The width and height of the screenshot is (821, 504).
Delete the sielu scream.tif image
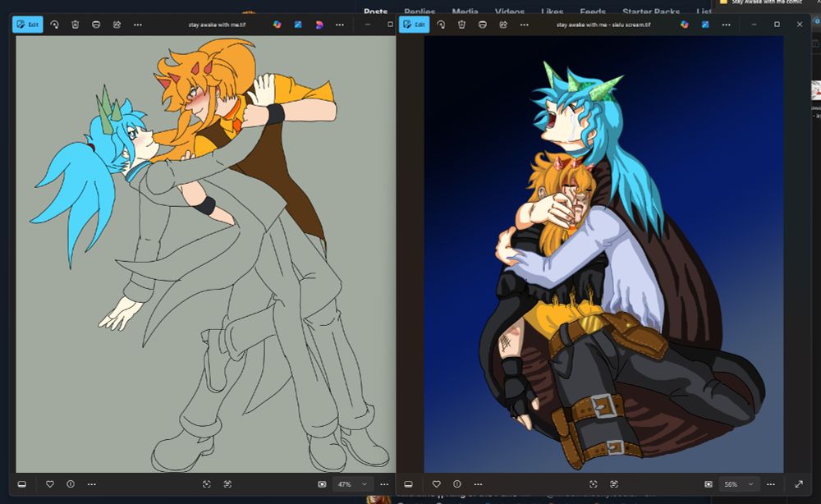coord(461,25)
